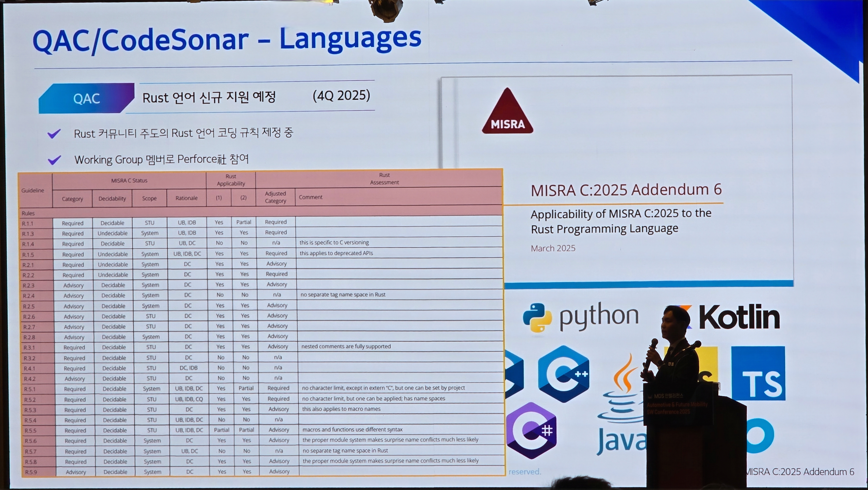Click the Rust Assessment header cell
The width and height of the screenshot is (868, 490).
pyautogui.click(x=384, y=179)
